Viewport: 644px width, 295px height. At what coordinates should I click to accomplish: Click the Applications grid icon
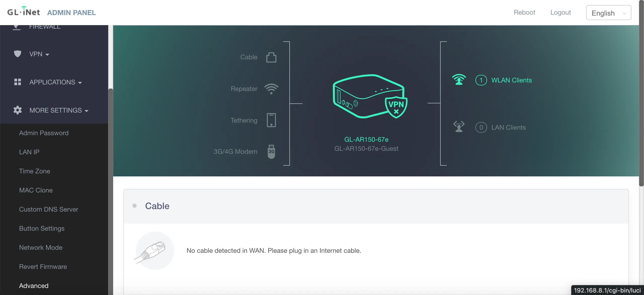[x=17, y=82]
